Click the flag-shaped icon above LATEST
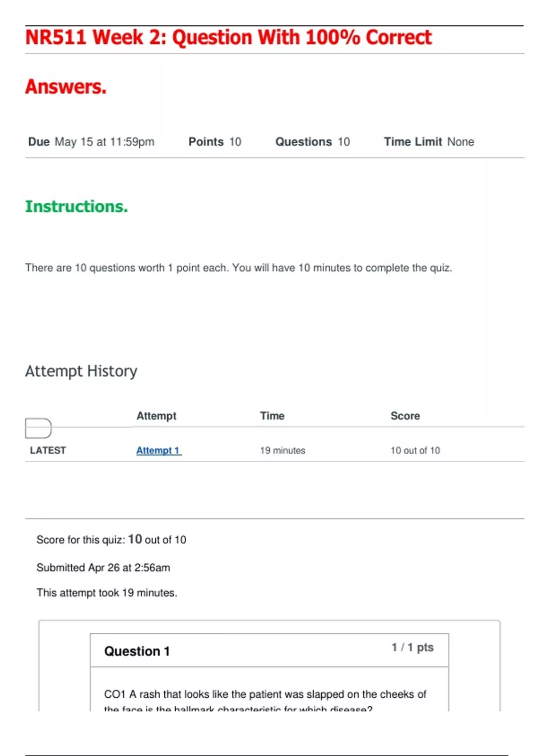534x756 pixels. click(38, 428)
